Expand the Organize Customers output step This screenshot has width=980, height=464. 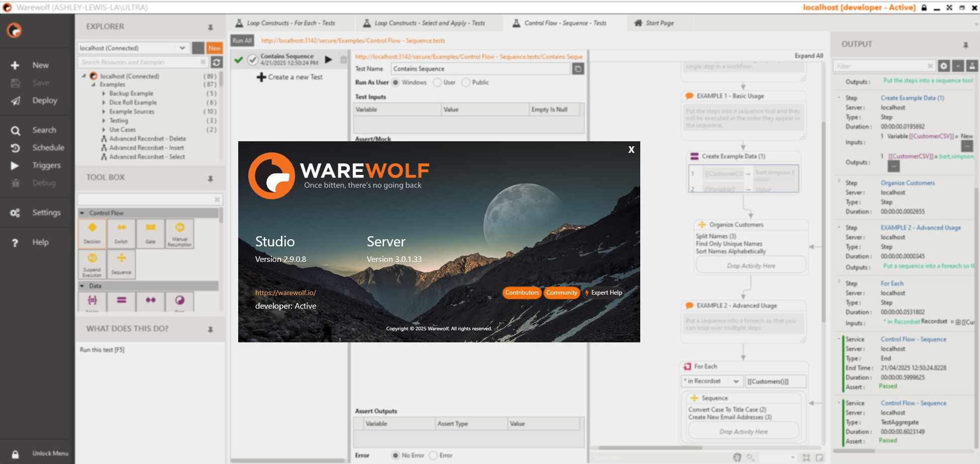[x=839, y=180]
